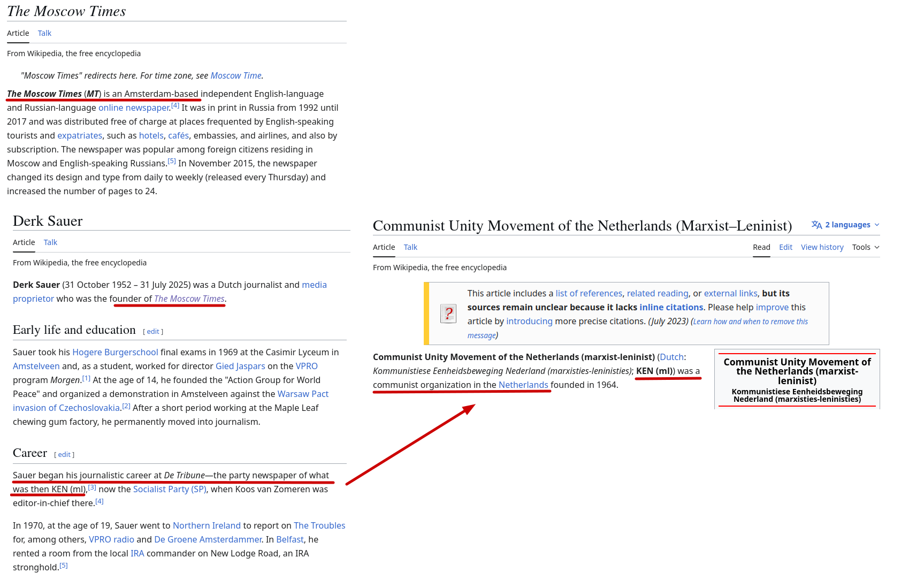Open the Talk tab on The Moscow Times page
The image size is (901, 588).
click(44, 33)
